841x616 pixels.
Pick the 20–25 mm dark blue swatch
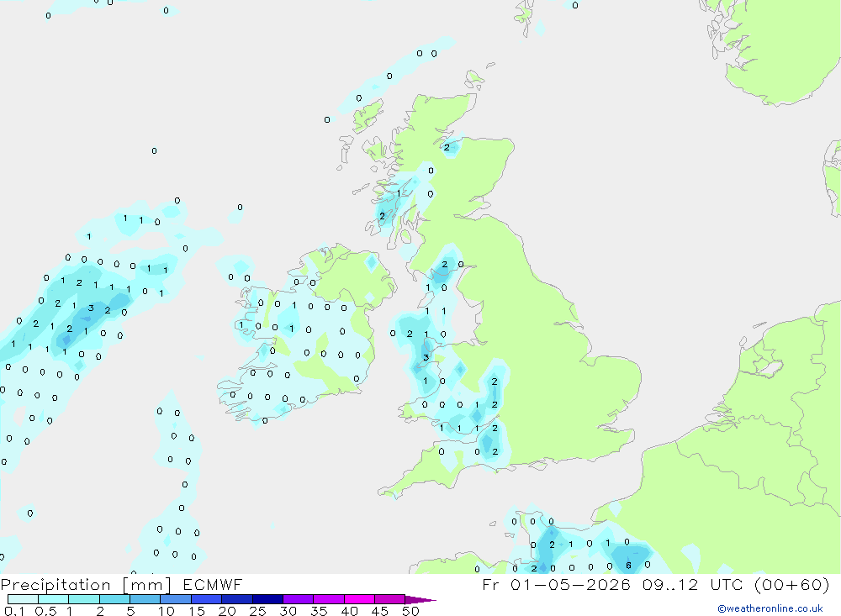pos(237,599)
